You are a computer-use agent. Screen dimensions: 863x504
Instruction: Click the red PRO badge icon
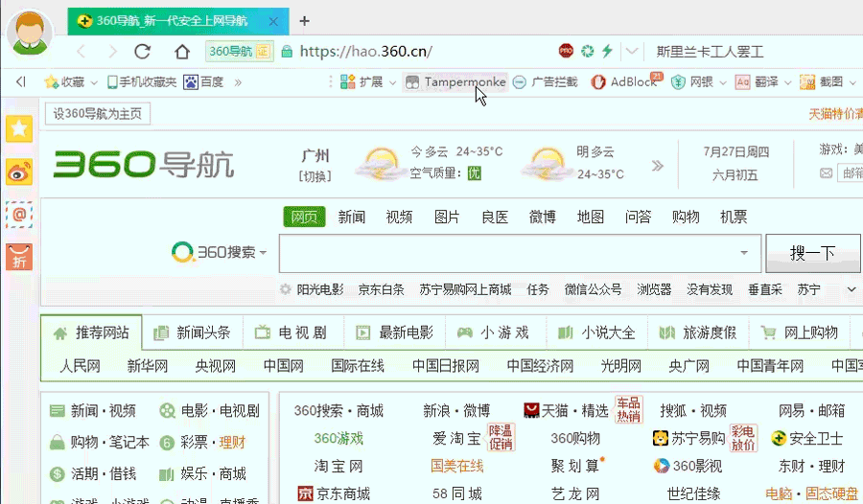[x=566, y=51]
